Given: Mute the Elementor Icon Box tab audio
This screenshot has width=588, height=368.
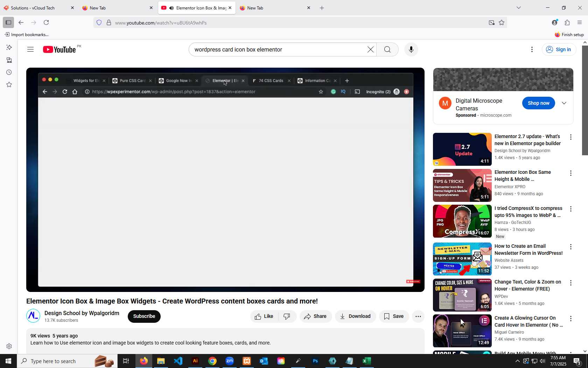Looking at the screenshot, I should pos(171,8).
